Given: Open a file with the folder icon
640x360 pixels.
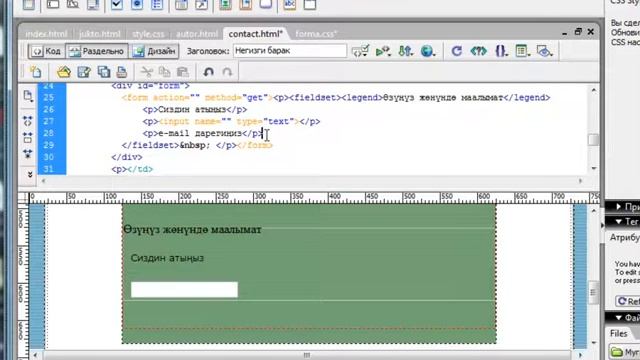Looking at the screenshot, I should (x=64, y=72).
